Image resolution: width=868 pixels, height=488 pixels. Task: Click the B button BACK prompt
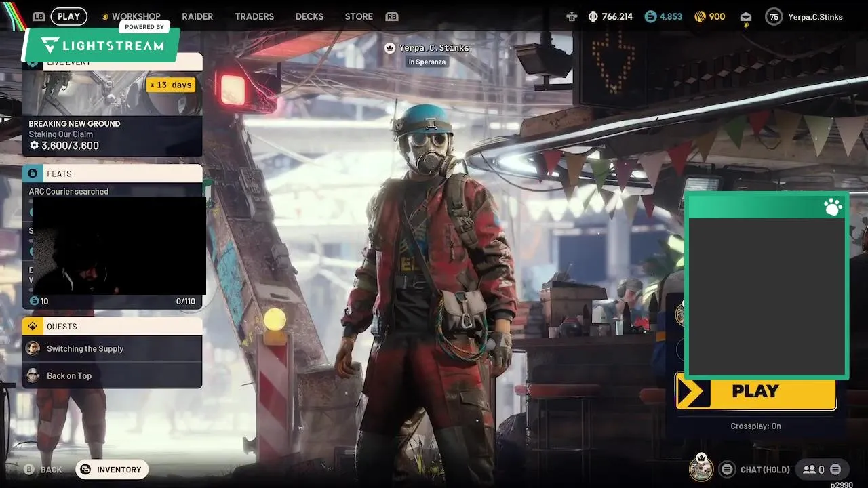pos(43,470)
